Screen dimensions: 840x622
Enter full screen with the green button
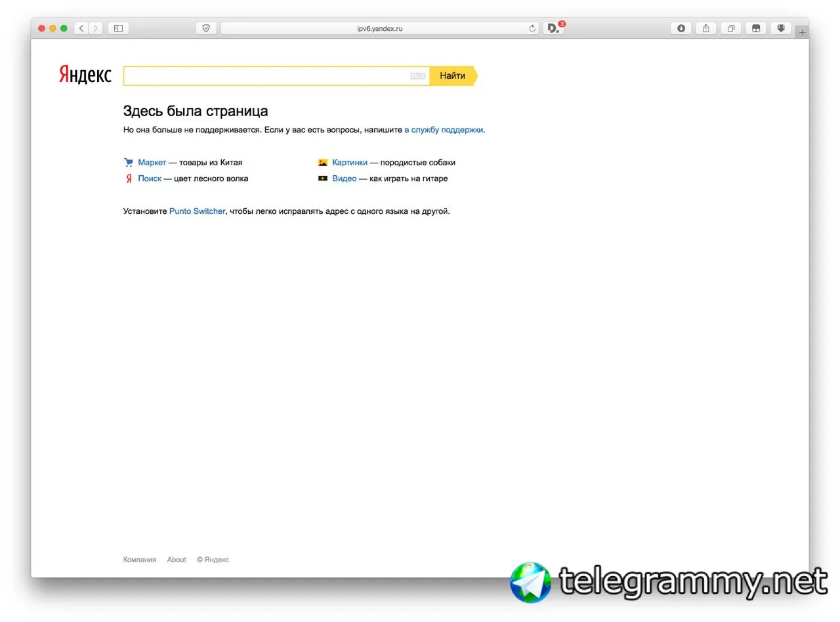click(x=64, y=28)
